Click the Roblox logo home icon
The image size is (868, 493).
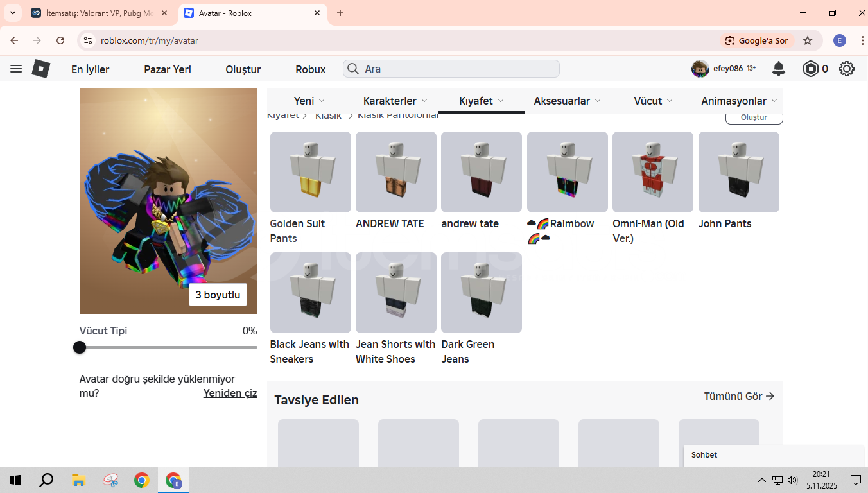point(41,69)
